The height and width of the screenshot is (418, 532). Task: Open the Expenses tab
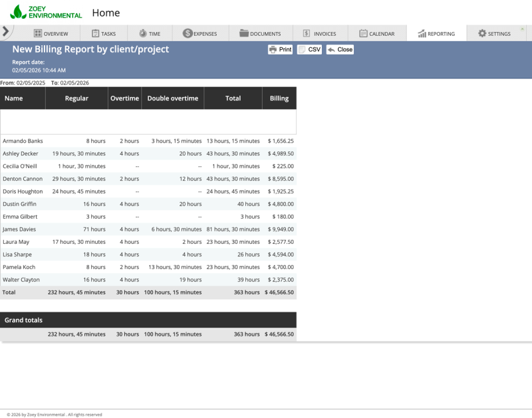coord(201,33)
